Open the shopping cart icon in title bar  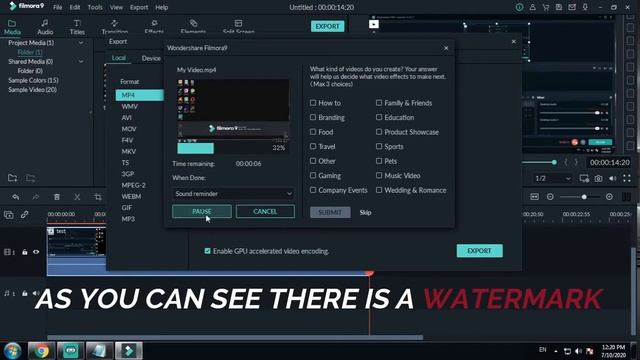[x=546, y=7]
